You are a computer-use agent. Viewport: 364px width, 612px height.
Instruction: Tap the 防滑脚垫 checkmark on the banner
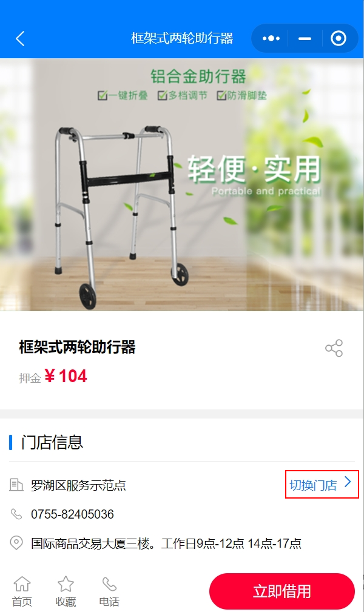[x=222, y=95]
